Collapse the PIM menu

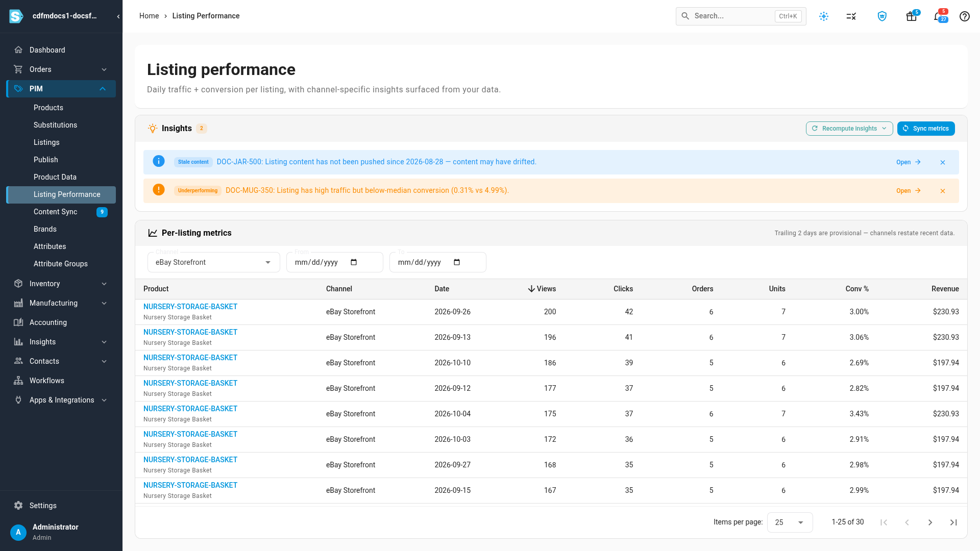pyautogui.click(x=61, y=89)
